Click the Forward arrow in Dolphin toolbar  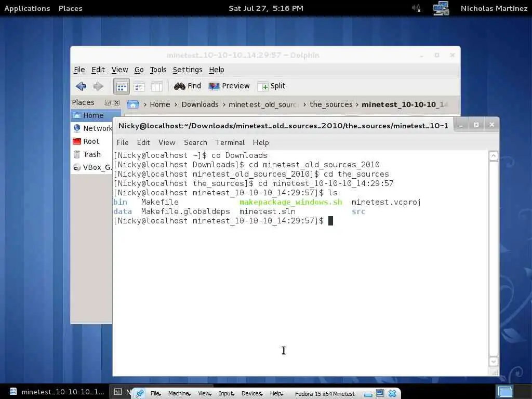click(98, 86)
